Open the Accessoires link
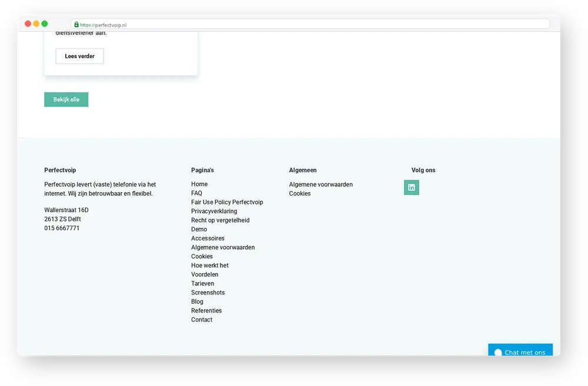 tap(208, 238)
